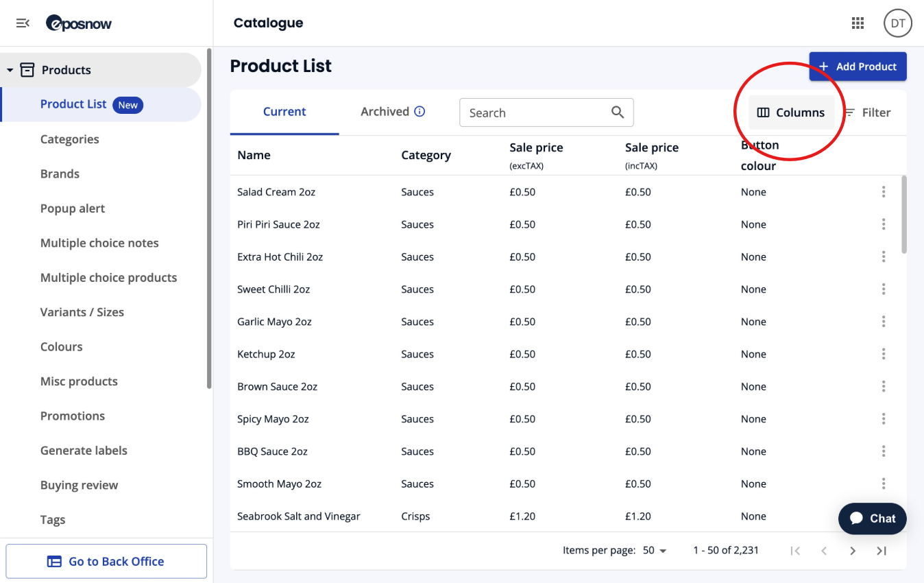This screenshot has width=924, height=583.
Task: Go to the previous page arrow
Action: [x=824, y=551]
